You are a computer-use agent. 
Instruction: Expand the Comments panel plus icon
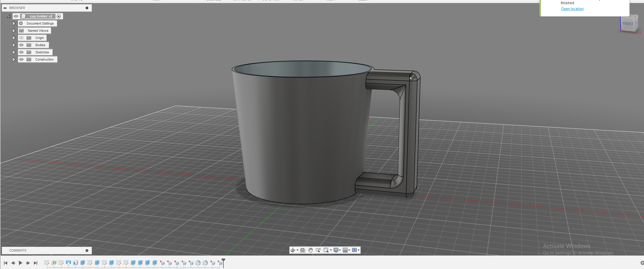[87, 251]
